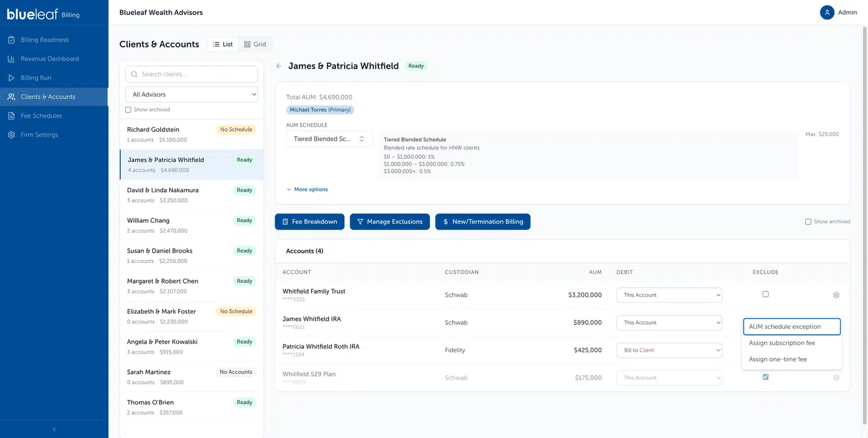The height and width of the screenshot is (438, 868).
Task: Click the ACCOUNT column header
Action: (297, 272)
